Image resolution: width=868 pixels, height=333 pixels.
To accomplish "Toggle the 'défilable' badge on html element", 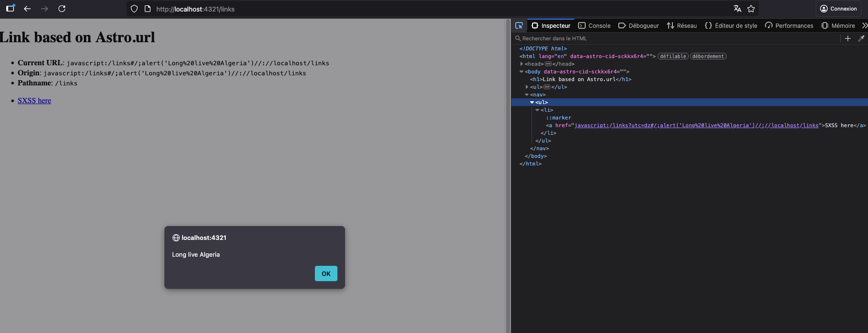I will tap(673, 56).
